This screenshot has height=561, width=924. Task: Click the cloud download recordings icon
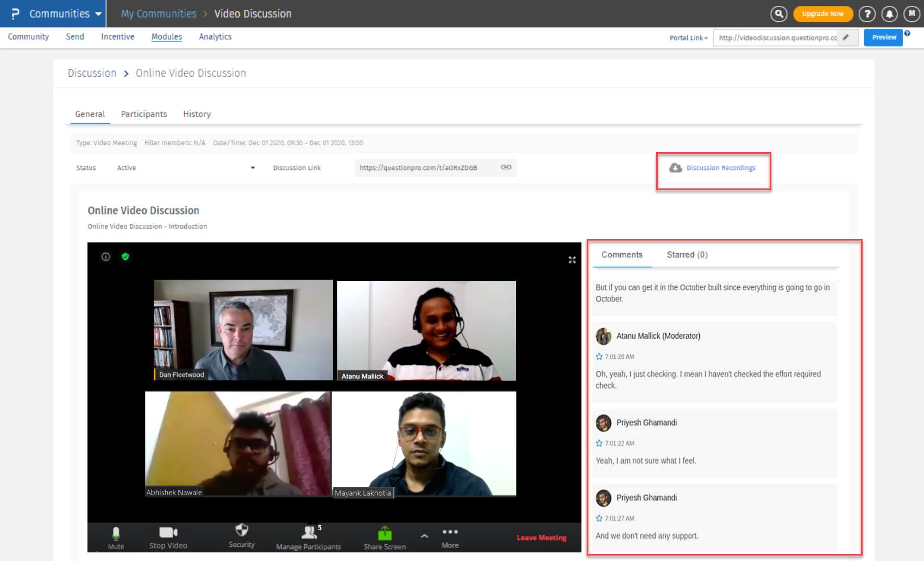click(675, 168)
